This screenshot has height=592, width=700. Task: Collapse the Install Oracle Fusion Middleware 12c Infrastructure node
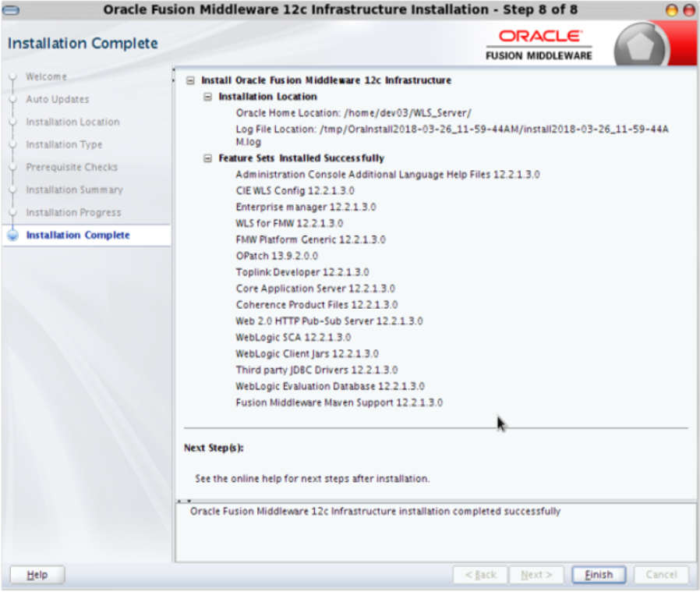pos(191,80)
